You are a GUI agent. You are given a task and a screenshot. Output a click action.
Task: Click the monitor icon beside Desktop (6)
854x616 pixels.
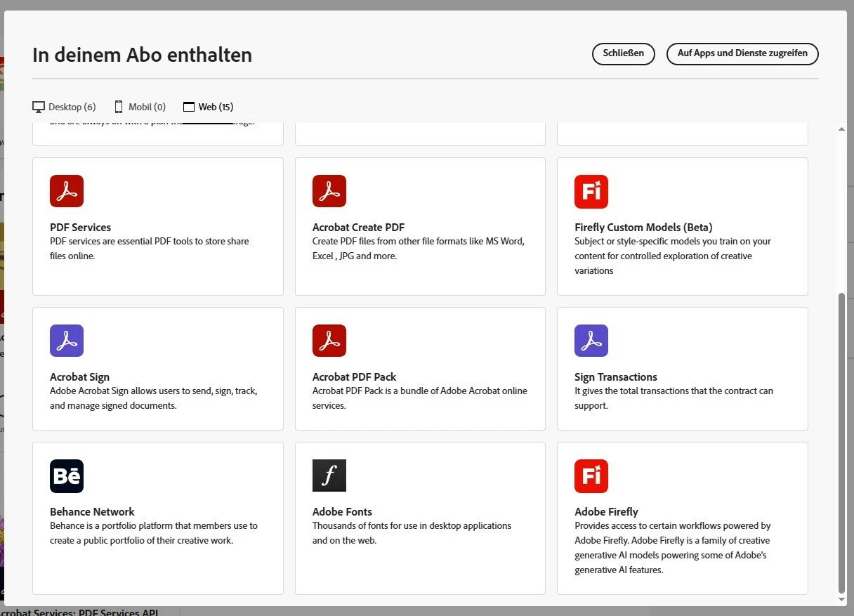pos(39,107)
